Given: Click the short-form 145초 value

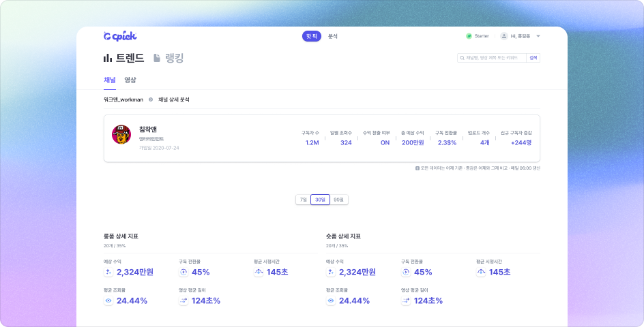Looking at the screenshot, I should (500, 272).
